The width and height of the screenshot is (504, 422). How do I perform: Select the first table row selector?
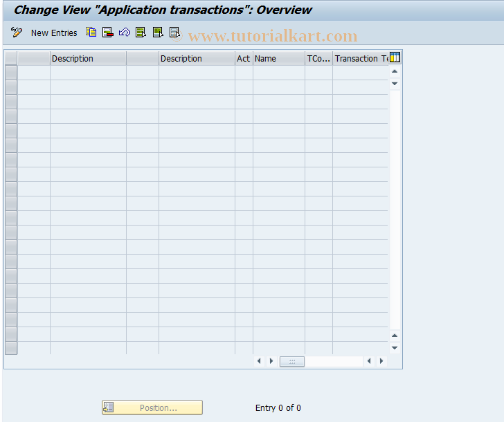[x=11, y=73]
